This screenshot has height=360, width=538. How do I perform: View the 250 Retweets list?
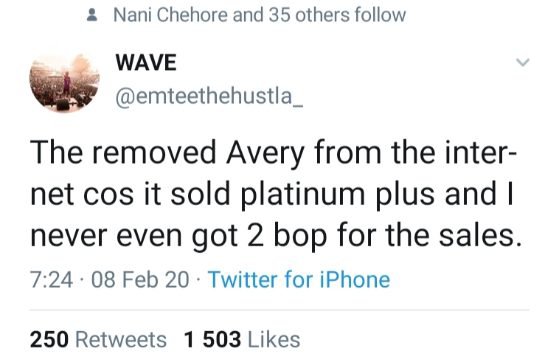pyautogui.click(x=98, y=339)
